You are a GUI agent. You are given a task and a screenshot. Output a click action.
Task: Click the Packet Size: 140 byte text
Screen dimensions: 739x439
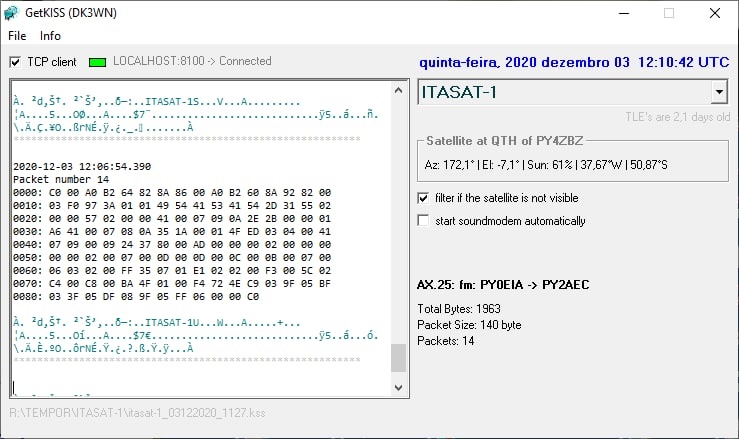(x=469, y=325)
